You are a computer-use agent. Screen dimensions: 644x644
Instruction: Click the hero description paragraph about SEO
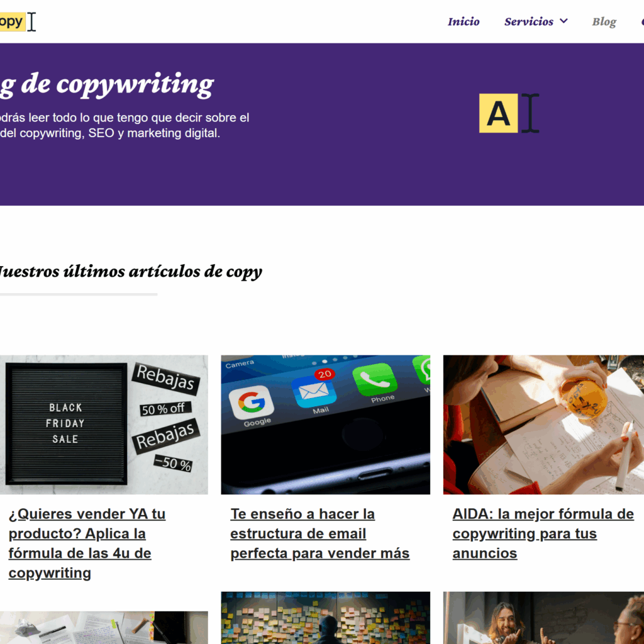click(125, 125)
